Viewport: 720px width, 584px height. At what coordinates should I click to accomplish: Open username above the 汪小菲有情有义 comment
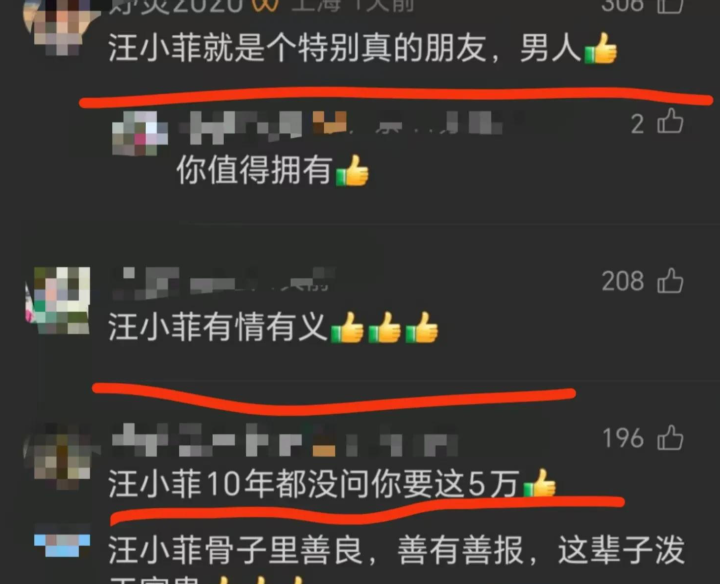coord(223,280)
